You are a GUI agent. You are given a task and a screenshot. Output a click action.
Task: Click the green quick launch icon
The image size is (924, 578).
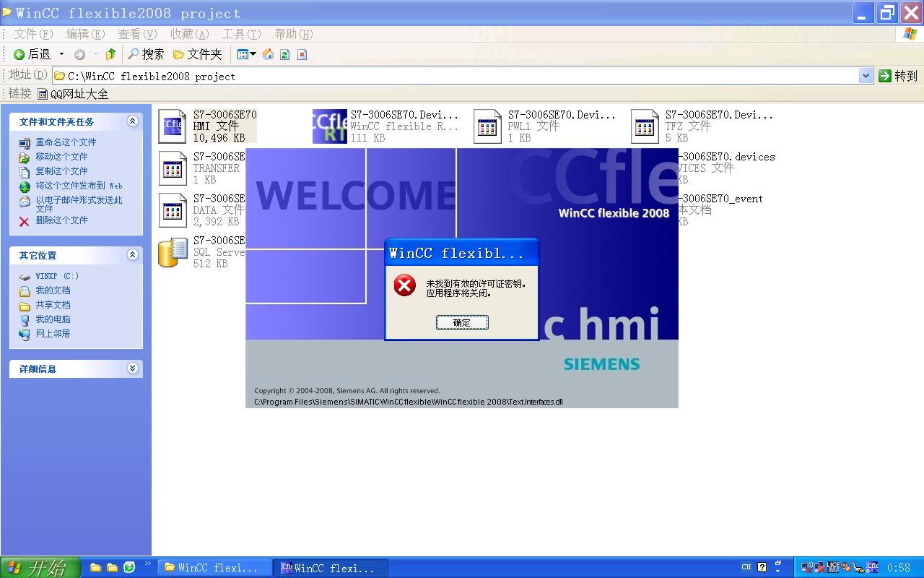pyautogui.click(x=129, y=568)
